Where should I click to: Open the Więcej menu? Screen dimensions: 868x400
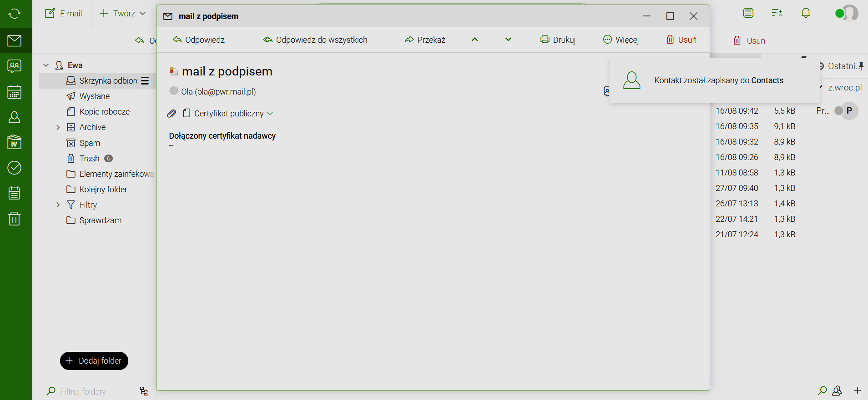(x=621, y=40)
